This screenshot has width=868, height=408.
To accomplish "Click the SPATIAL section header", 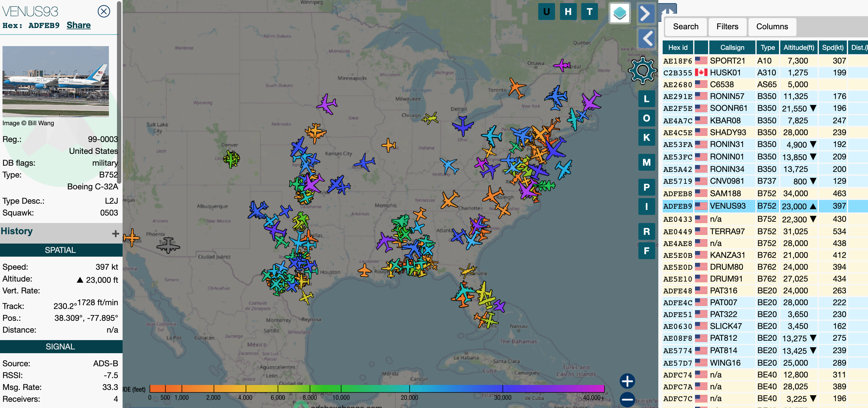I will [x=61, y=250].
